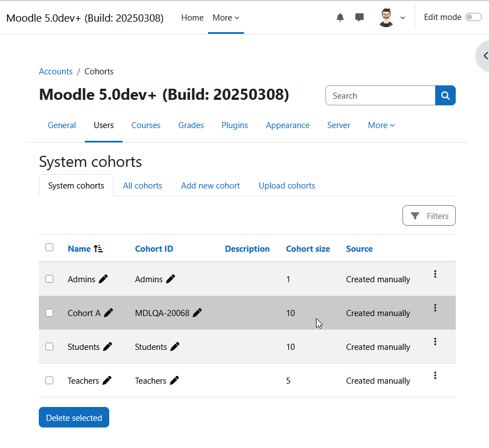Click the Teachers cohort size value 5

coord(288,380)
